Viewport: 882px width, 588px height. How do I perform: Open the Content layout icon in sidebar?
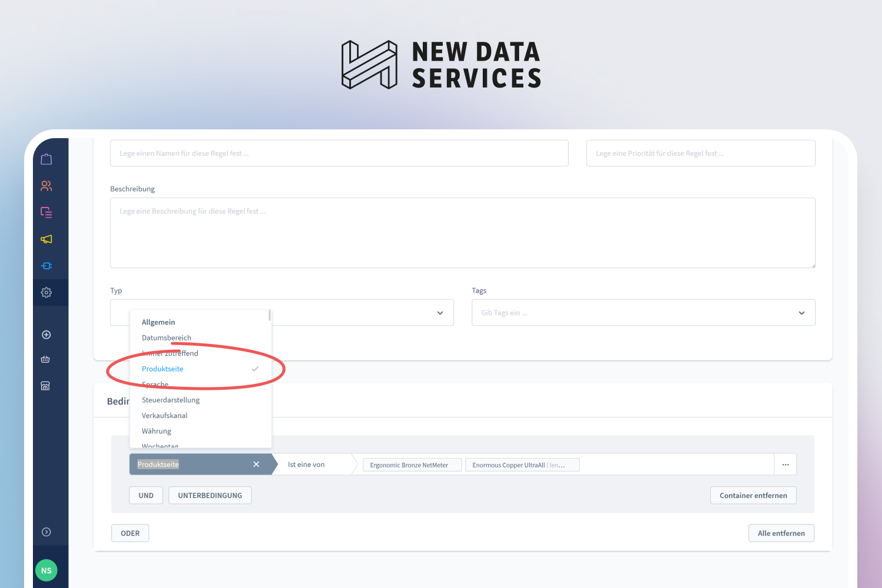[46, 212]
